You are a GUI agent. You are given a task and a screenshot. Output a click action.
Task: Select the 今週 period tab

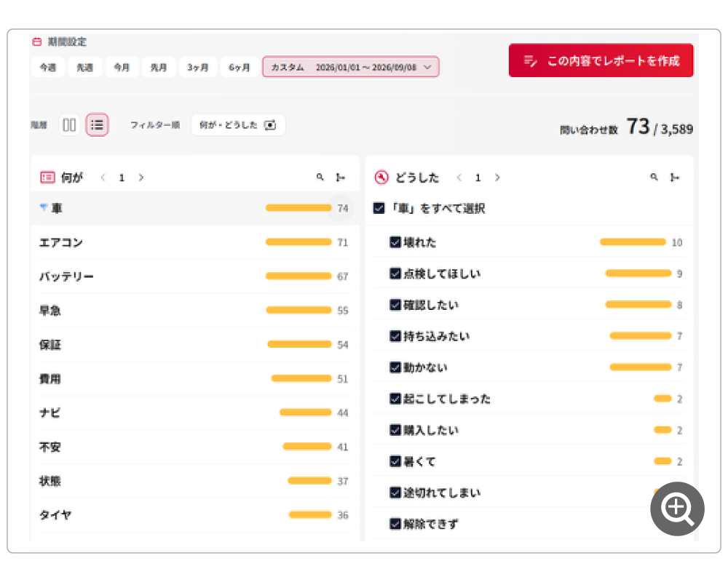tap(48, 68)
